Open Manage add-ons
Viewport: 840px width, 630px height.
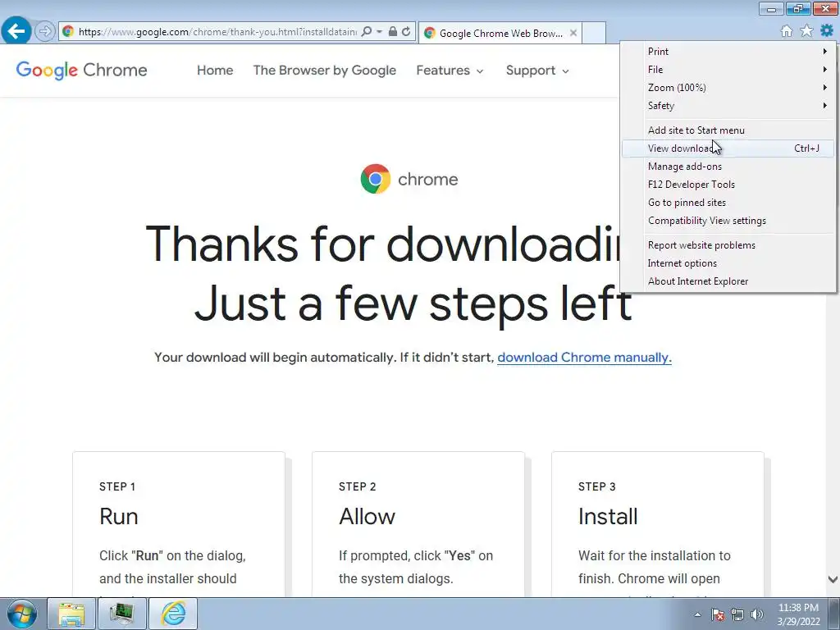[x=728, y=167]
